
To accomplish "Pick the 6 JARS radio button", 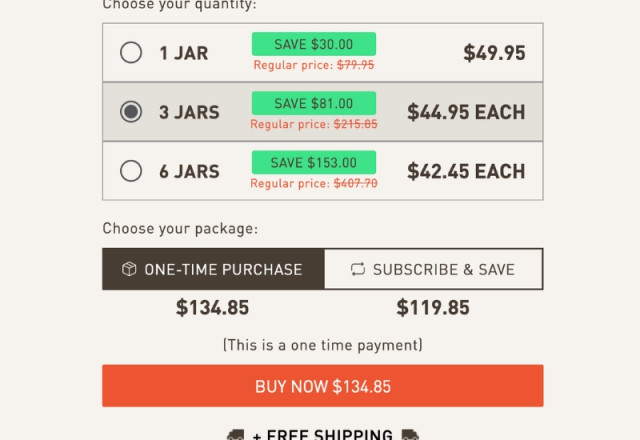I will [x=131, y=171].
